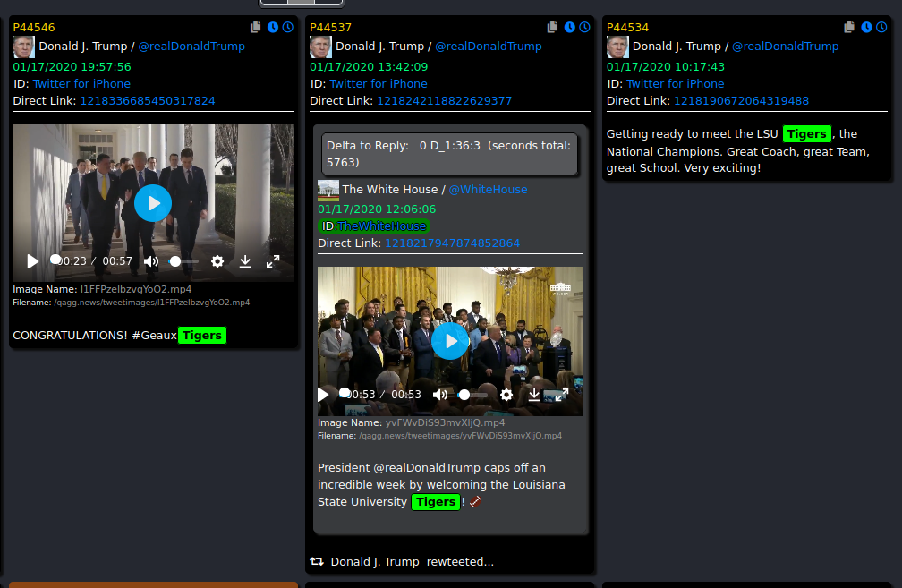Click the Trump avatar on post P44534
The image size is (902, 588).
[617, 47]
